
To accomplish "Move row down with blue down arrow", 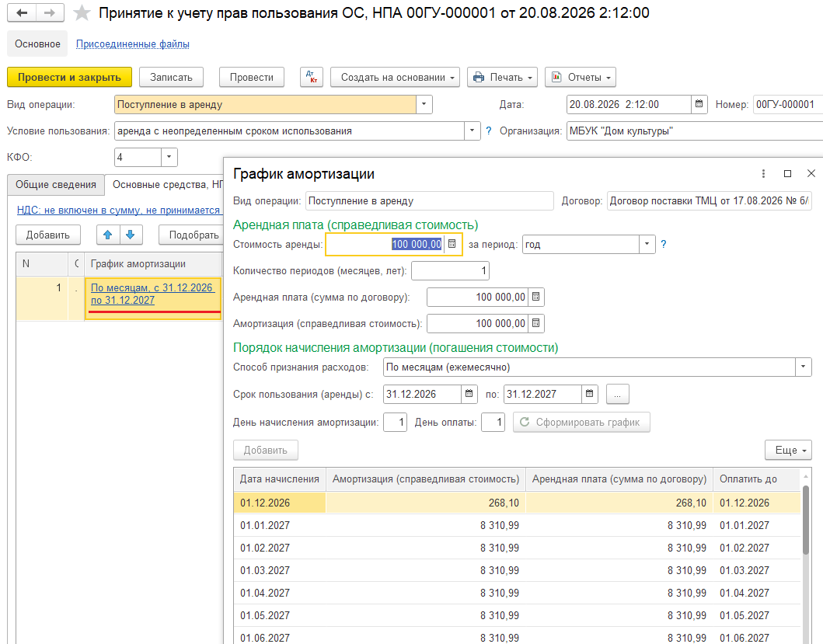I will pos(131,235).
